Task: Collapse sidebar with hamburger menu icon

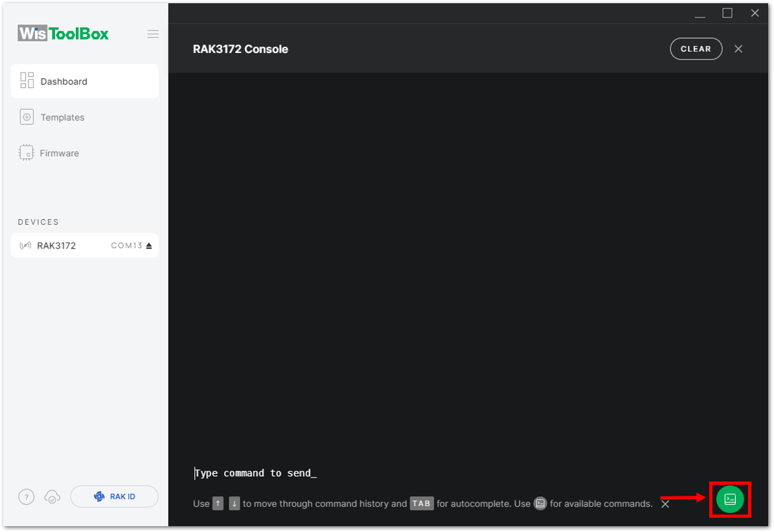Action: point(153,34)
